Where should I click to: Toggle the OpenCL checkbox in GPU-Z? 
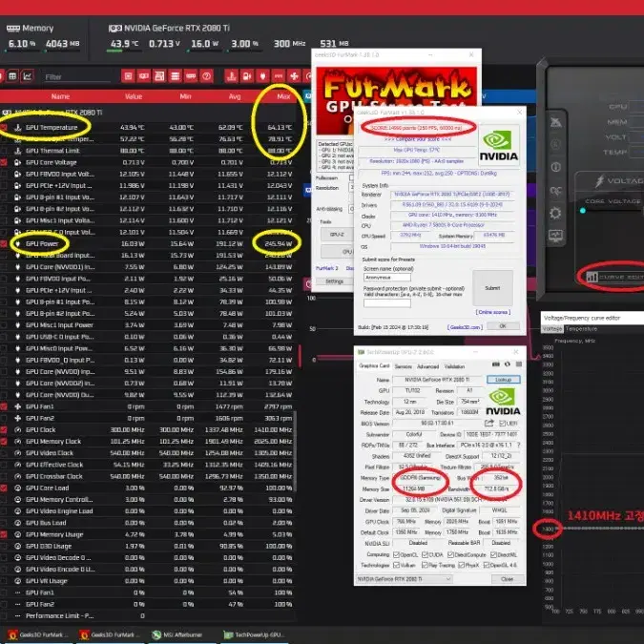[396, 555]
